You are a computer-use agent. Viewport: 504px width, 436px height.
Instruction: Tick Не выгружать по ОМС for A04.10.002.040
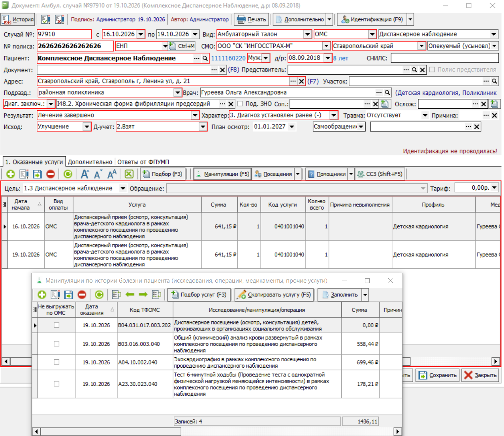[56, 362]
